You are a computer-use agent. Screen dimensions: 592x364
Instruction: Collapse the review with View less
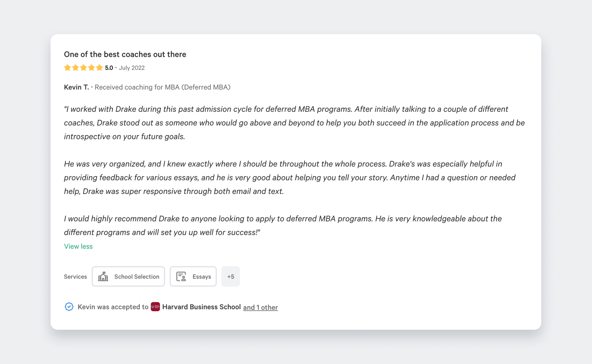pyautogui.click(x=78, y=246)
